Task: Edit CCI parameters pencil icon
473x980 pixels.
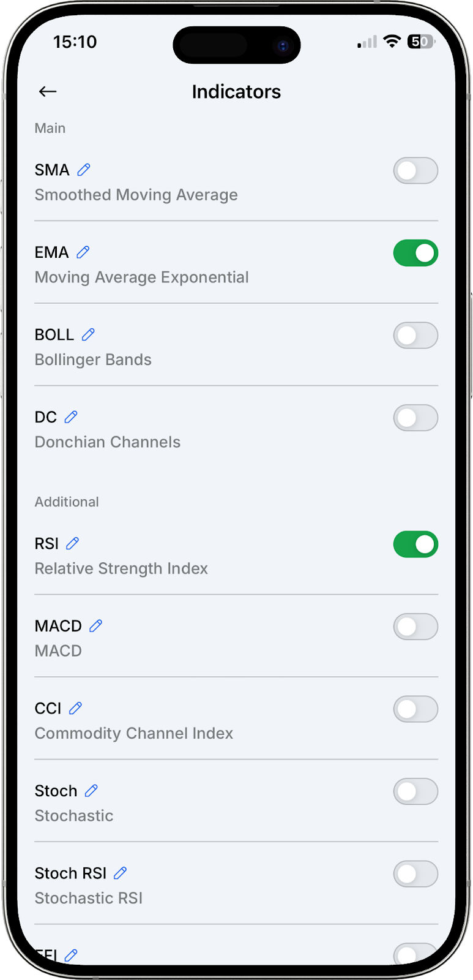Action: click(75, 708)
